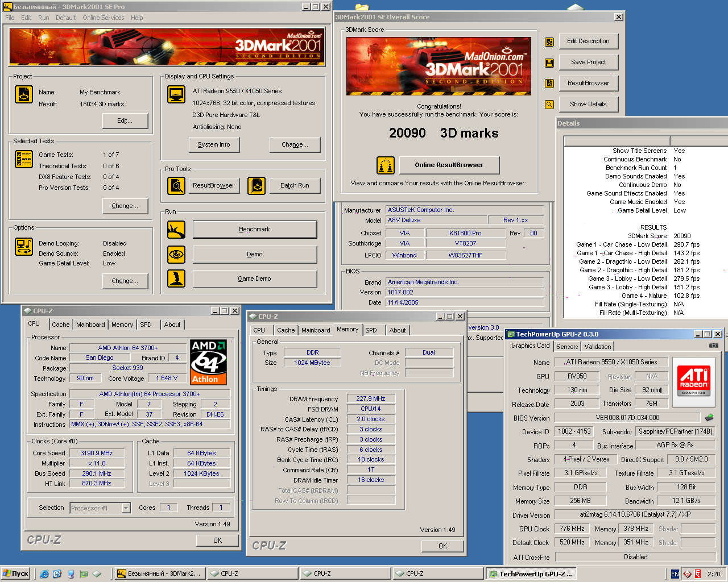Image resolution: width=728 pixels, height=582 pixels.
Task: Click Change button in Selected Tests
Action: [x=125, y=206]
